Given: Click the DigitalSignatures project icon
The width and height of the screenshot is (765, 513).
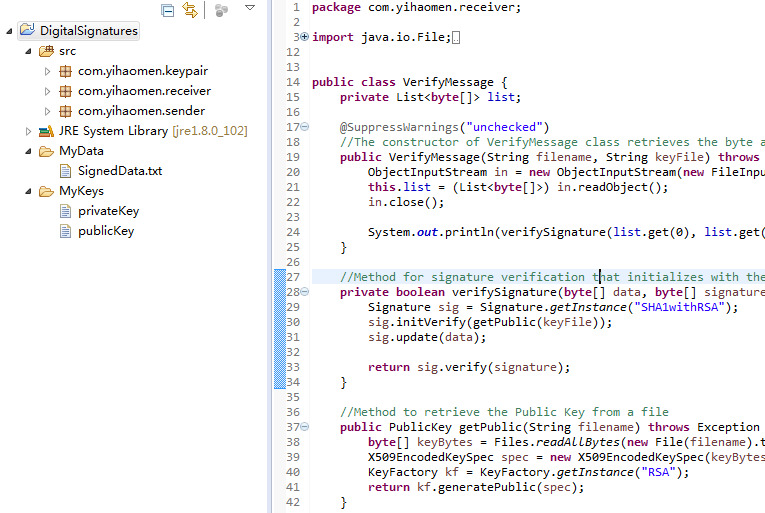Looking at the screenshot, I should [x=28, y=30].
